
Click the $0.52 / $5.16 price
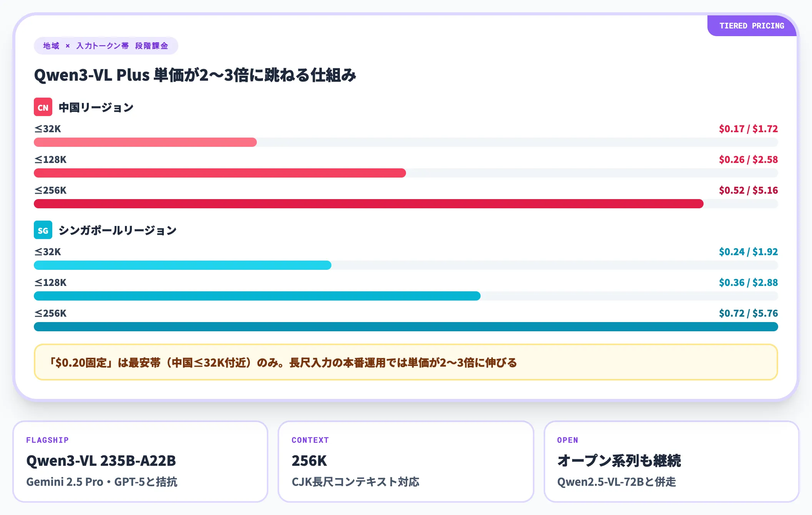(x=748, y=190)
